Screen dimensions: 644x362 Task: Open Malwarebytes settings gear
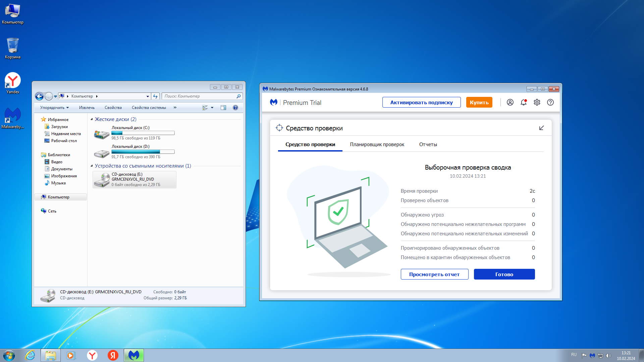[x=537, y=103]
